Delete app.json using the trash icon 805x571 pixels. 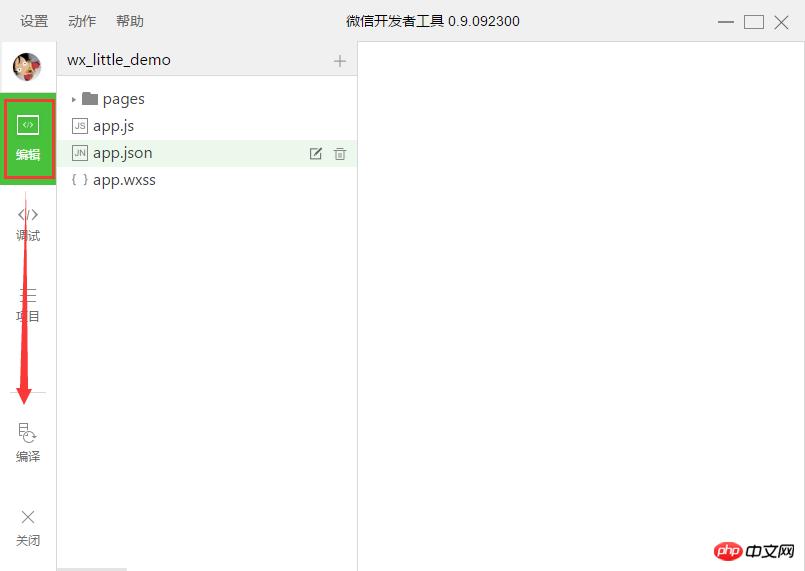pos(340,154)
